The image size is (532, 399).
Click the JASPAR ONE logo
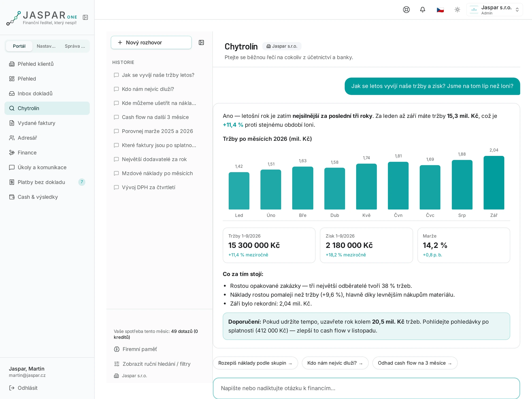(42, 18)
